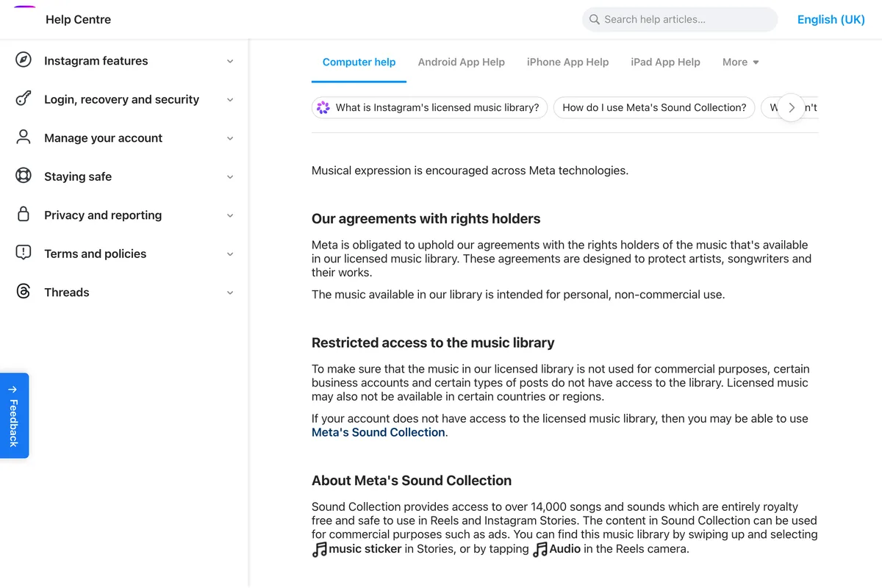Click 'Musical expression is encouraged' sentence
The image size is (882, 588).
(x=470, y=171)
